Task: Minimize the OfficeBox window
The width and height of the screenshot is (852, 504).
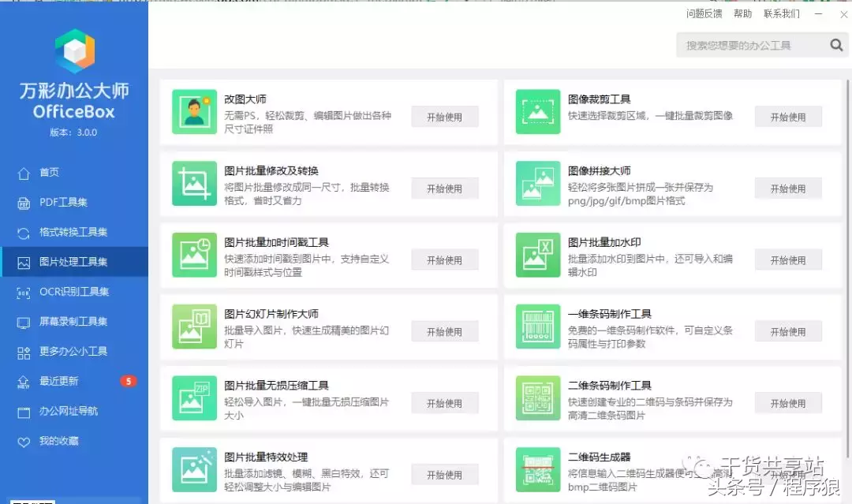Action: point(818,14)
